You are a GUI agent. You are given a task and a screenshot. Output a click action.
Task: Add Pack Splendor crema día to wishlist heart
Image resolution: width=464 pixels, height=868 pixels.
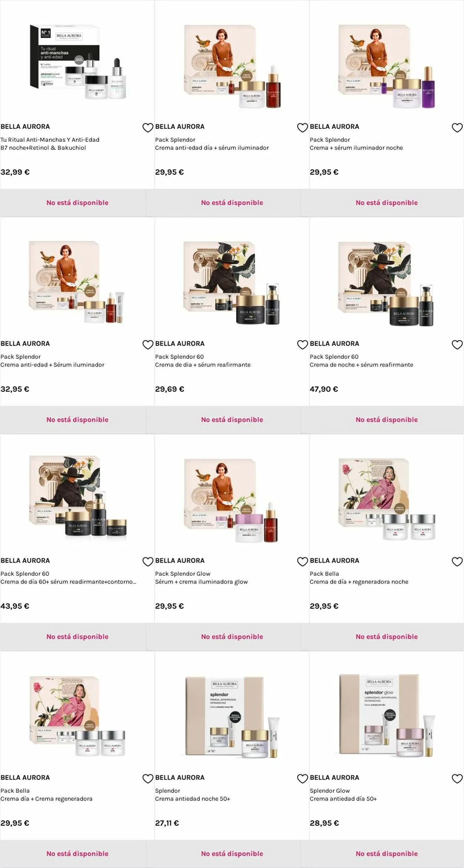click(303, 128)
